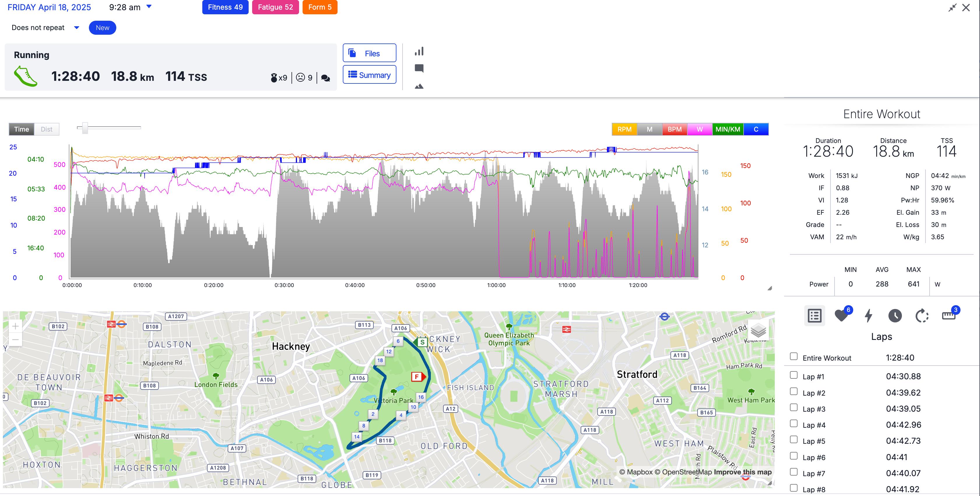Open the 9:28 am time dropdown arrow
The image size is (980, 496).
[149, 6]
